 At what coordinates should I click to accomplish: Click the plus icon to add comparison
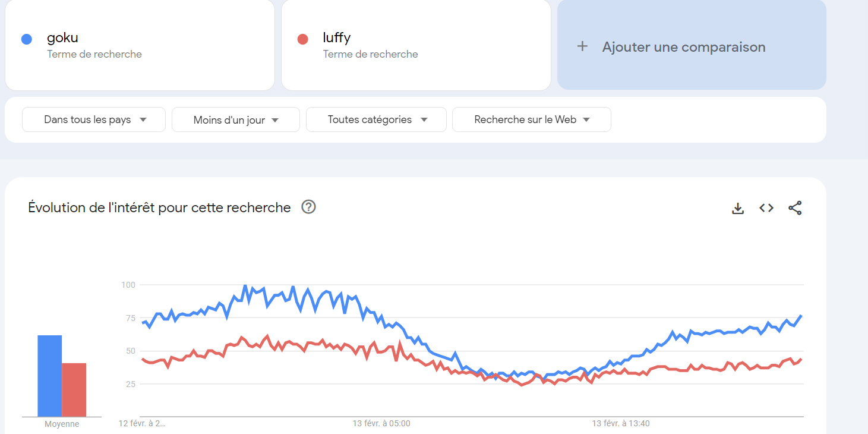[x=582, y=46]
